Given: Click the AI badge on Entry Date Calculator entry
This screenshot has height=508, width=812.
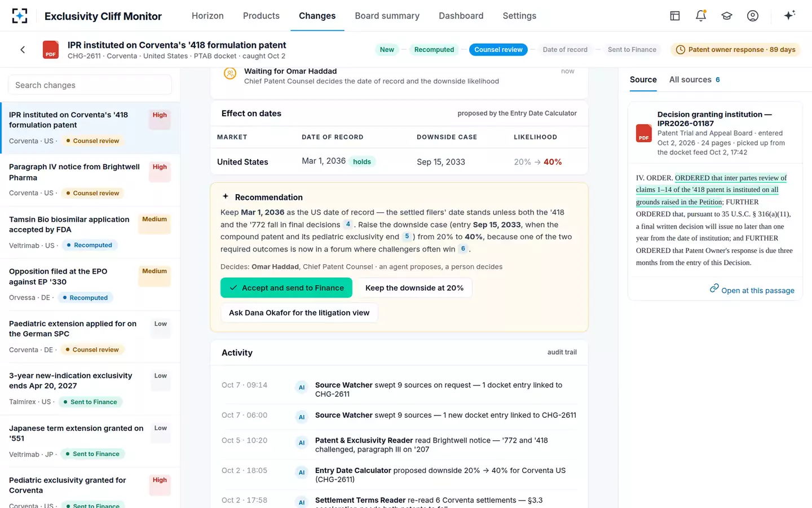Looking at the screenshot, I should [x=302, y=472].
